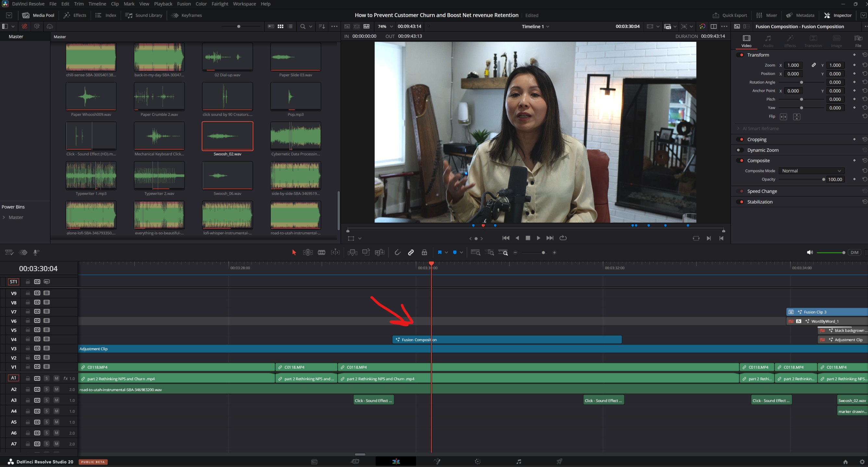Open the Media page icon
Viewport: 868px width, 467px height.
pyautogui.click(x=314, y=461)
